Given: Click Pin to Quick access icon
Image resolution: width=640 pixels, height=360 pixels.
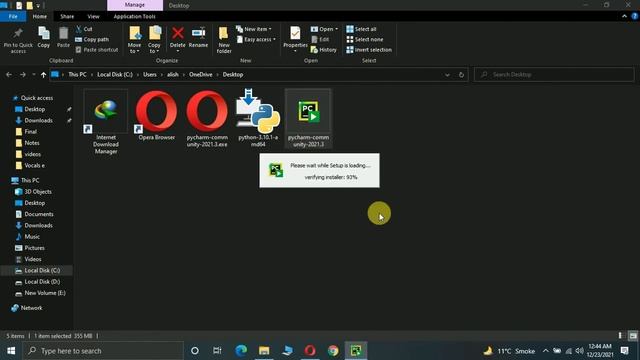Looking at the screenshot, I should [18, 40].
